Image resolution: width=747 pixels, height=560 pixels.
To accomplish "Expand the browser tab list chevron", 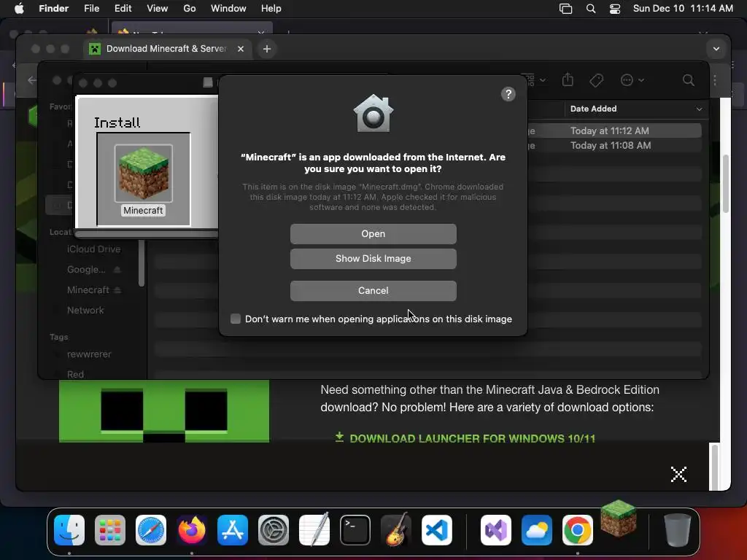I will pos(716,49).
